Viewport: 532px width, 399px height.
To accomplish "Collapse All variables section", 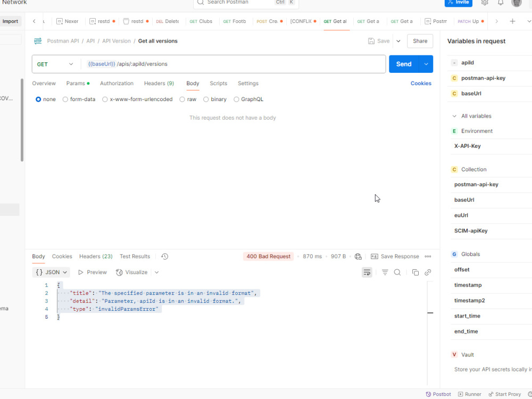I will click(454, 116).
